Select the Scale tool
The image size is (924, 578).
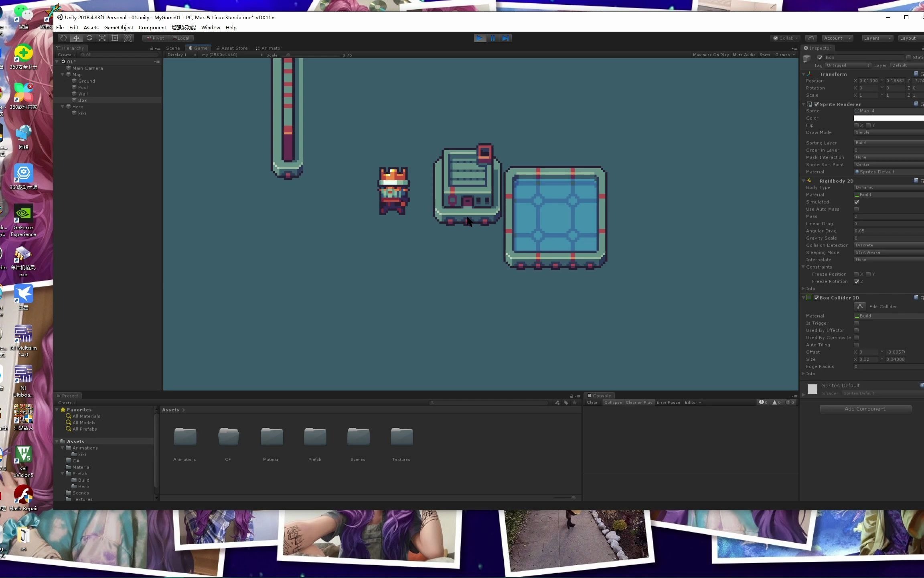pyautogui.click(x=102, y=38)
